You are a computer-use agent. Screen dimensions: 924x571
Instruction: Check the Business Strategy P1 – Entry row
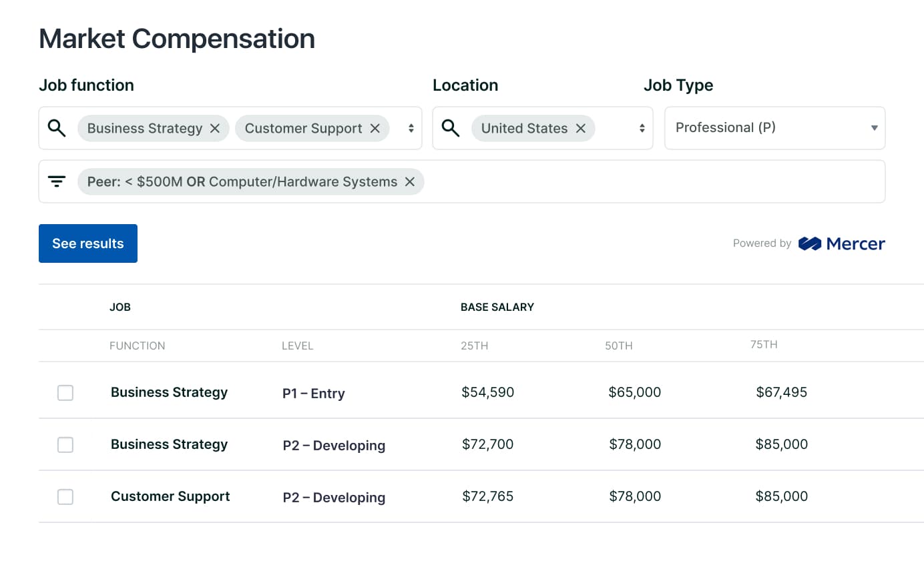coord(65,393)
